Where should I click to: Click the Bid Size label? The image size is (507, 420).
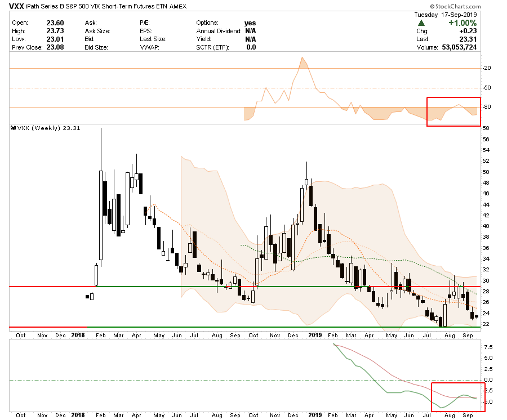(96, 47)
